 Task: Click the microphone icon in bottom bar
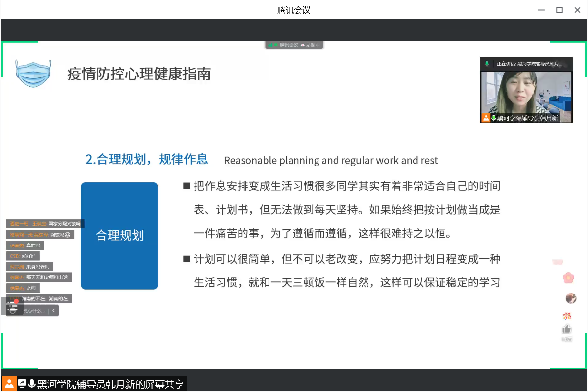[32, 384]
